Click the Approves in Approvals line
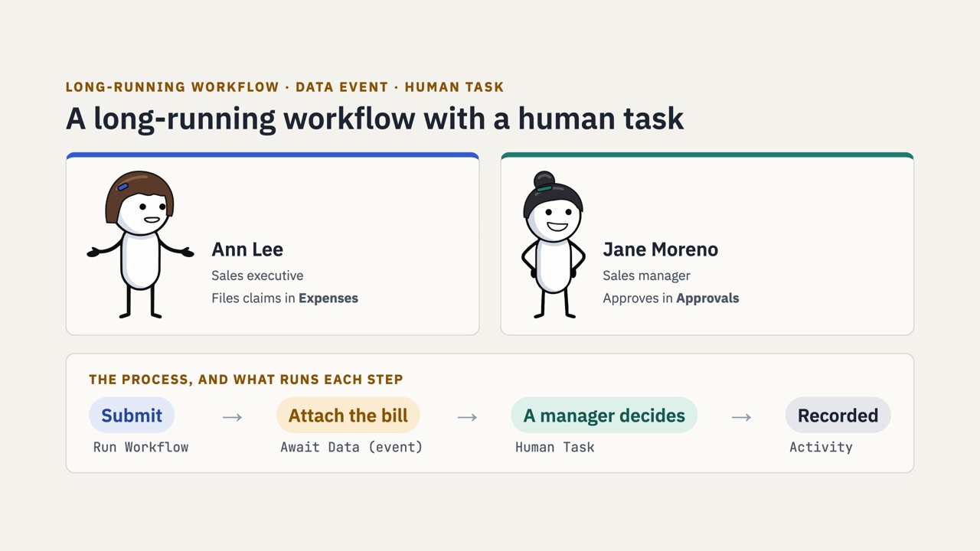The image size is (980, 551). [671, 298]
